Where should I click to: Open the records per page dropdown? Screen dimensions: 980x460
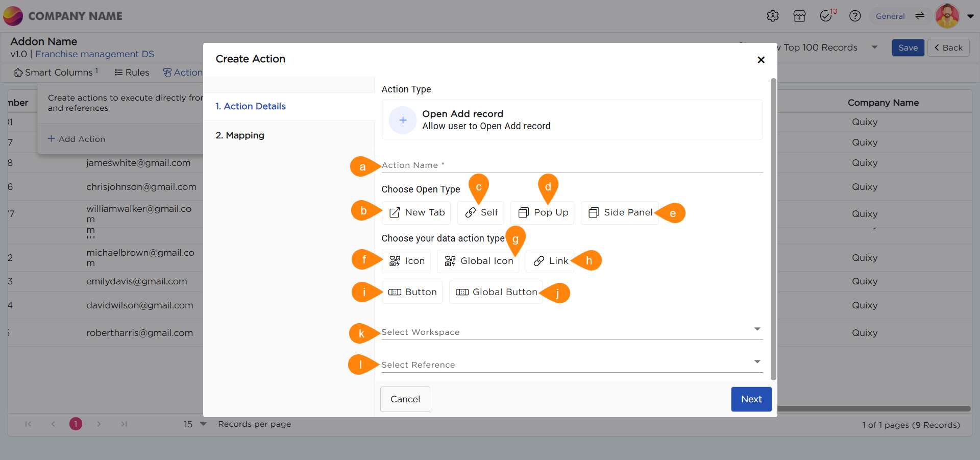203,424
